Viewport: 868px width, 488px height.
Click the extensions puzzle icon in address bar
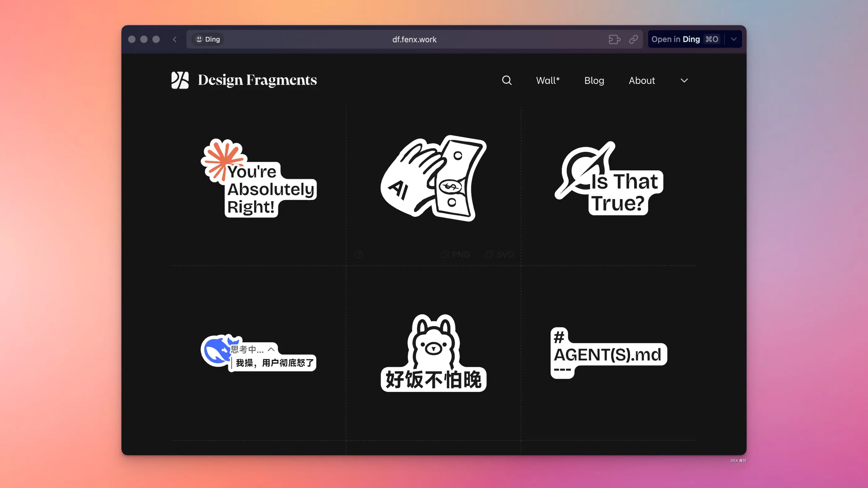pyautogui.click(x=614, y=39)
